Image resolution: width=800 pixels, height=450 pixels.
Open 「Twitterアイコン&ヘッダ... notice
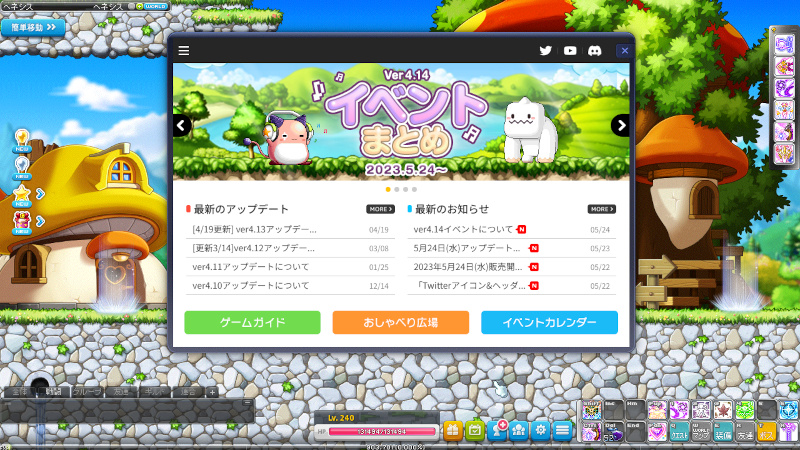tap(511, 286)
